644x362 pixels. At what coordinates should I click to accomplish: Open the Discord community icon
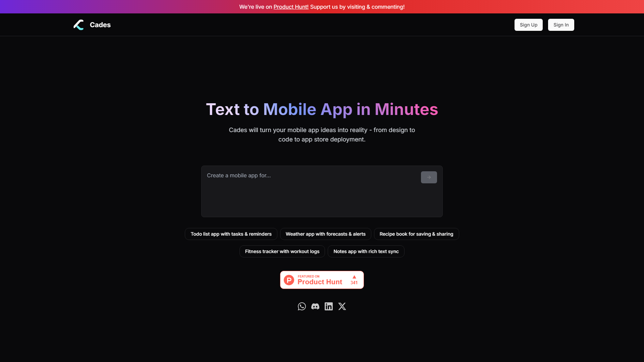click(315, 306)
